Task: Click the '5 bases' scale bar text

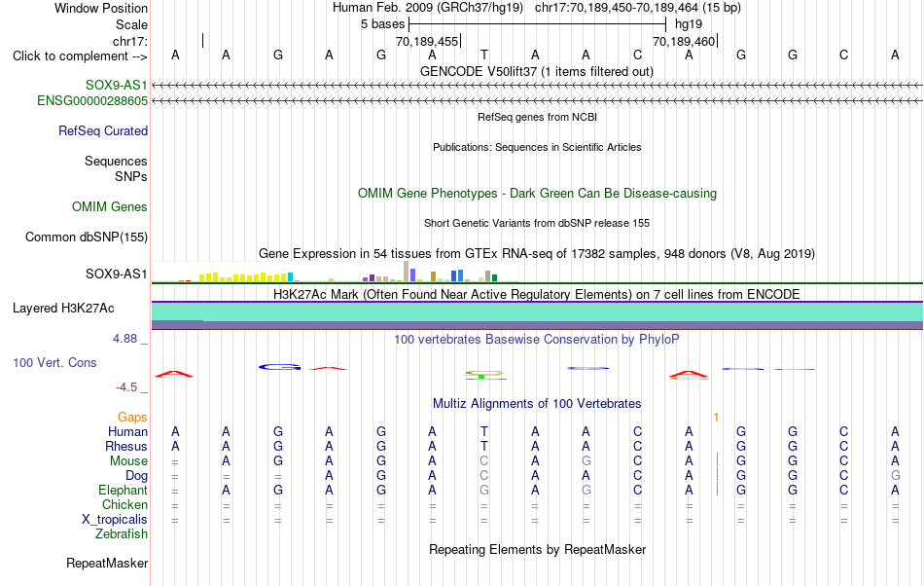Action: [x=383, y=24]
